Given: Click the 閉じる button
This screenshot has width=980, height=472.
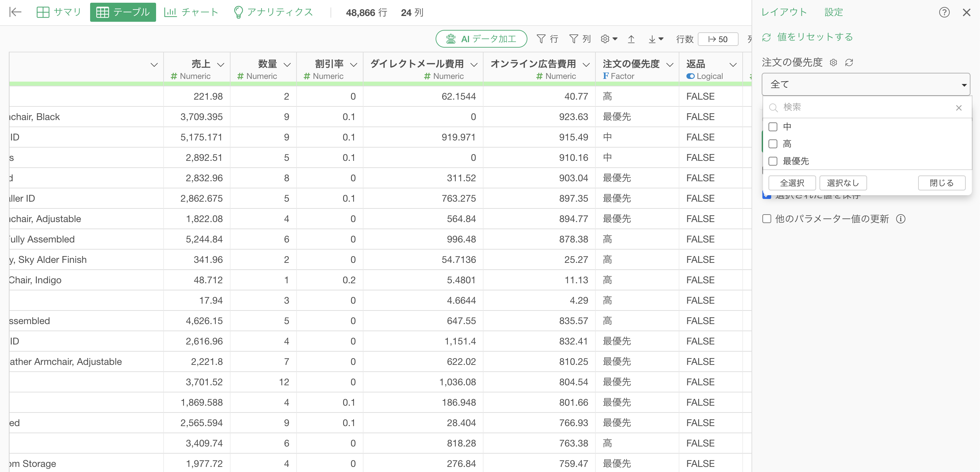Looking at the screenshot, I should [941, 183].
